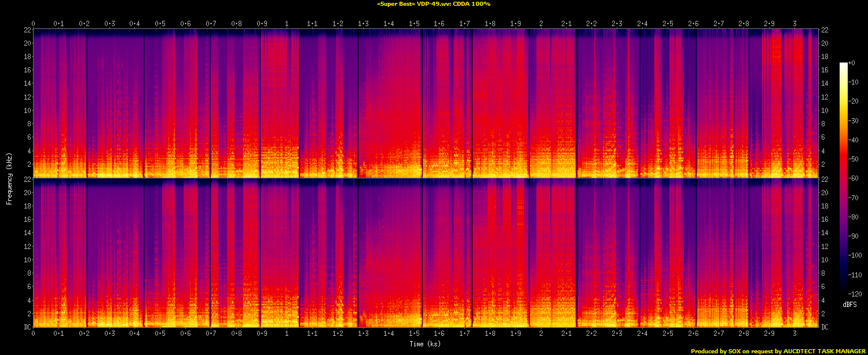Click the «Super Best» VDP-49.wv title text
The width and height of the screenshot is (868, 355).
(x=434, y=4)
